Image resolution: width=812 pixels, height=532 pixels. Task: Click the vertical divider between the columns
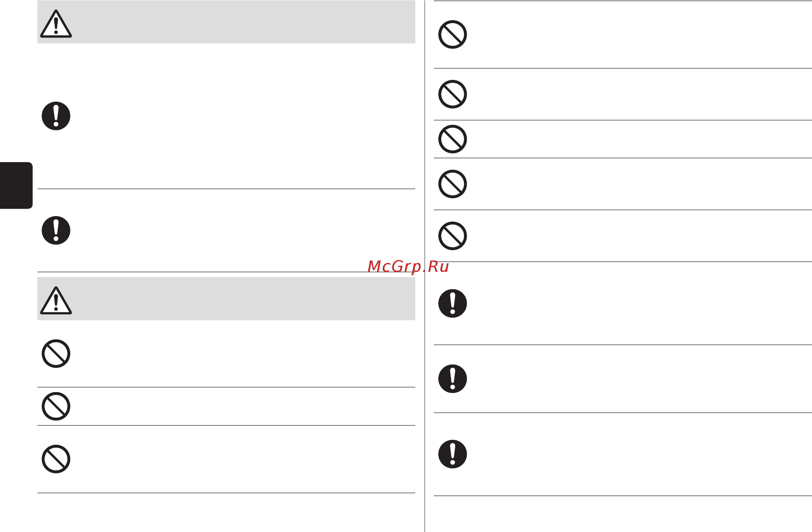425,266
